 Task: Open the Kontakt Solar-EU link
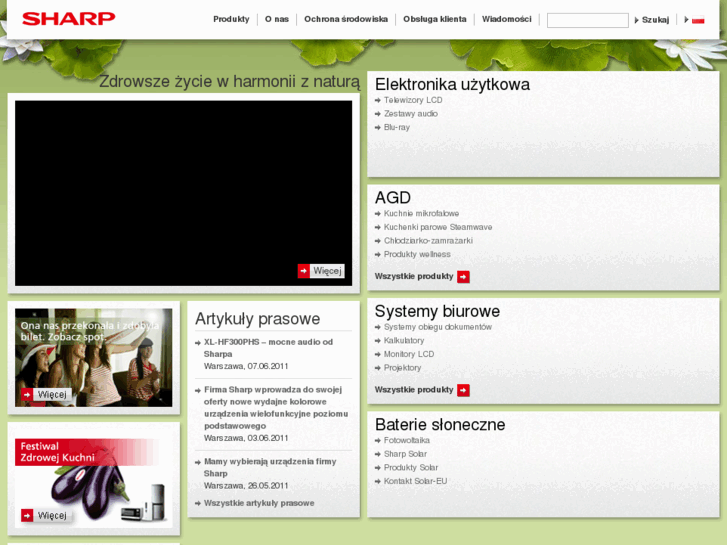[x=415, y=481]
